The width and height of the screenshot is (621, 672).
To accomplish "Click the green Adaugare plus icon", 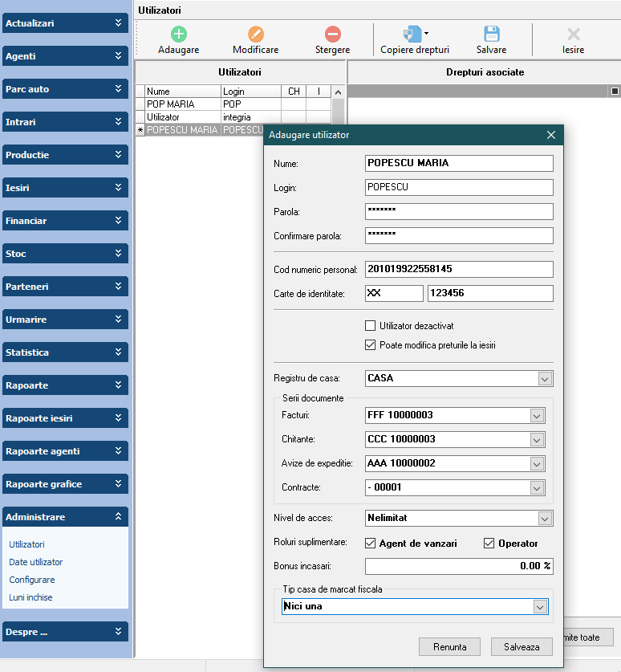I will point(178,35).
